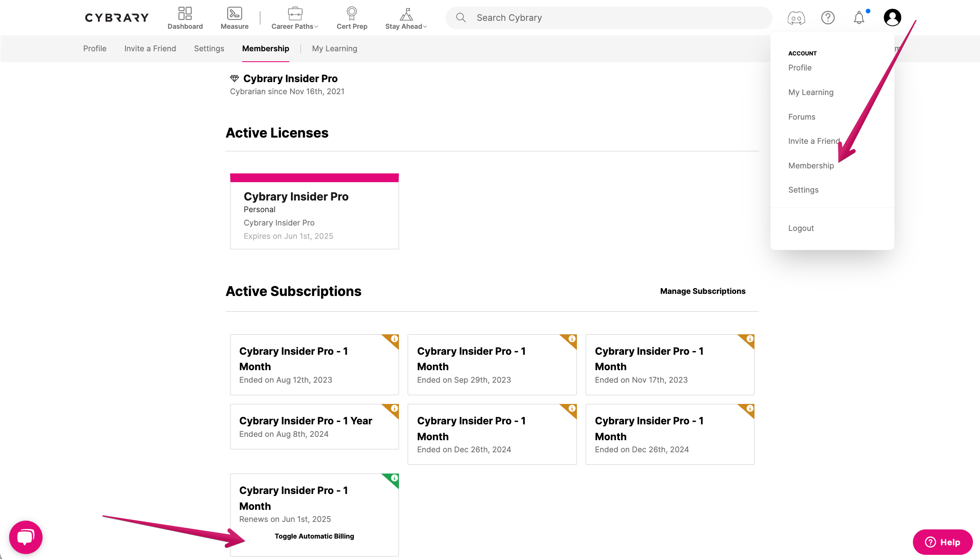Select the Membership tab

(x=266, y=48)
